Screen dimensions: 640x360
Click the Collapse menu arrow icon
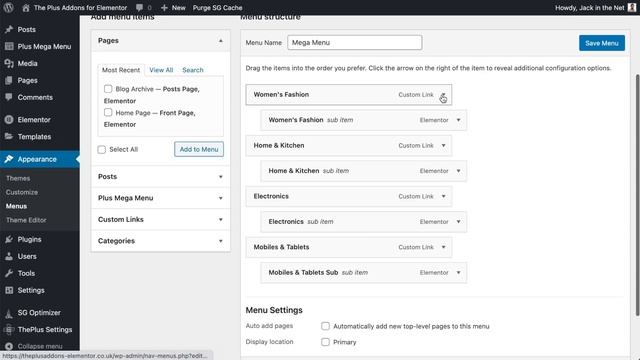[9, 346]
